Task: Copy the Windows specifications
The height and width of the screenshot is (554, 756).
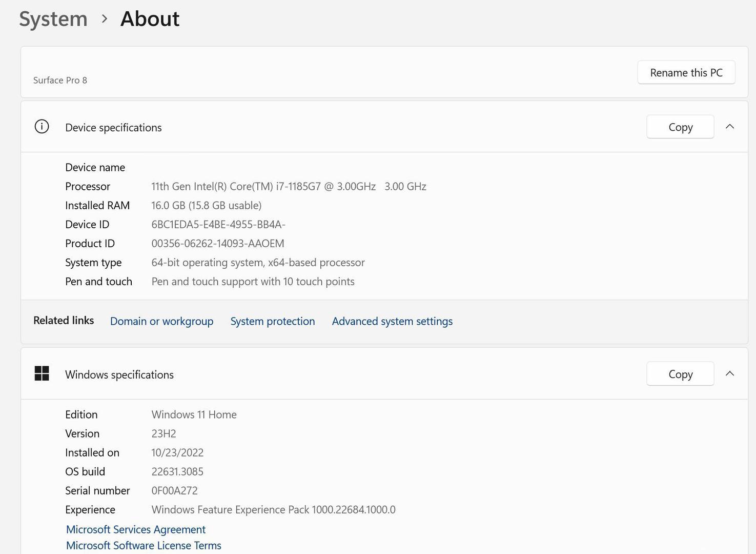Action: (680, 374)
